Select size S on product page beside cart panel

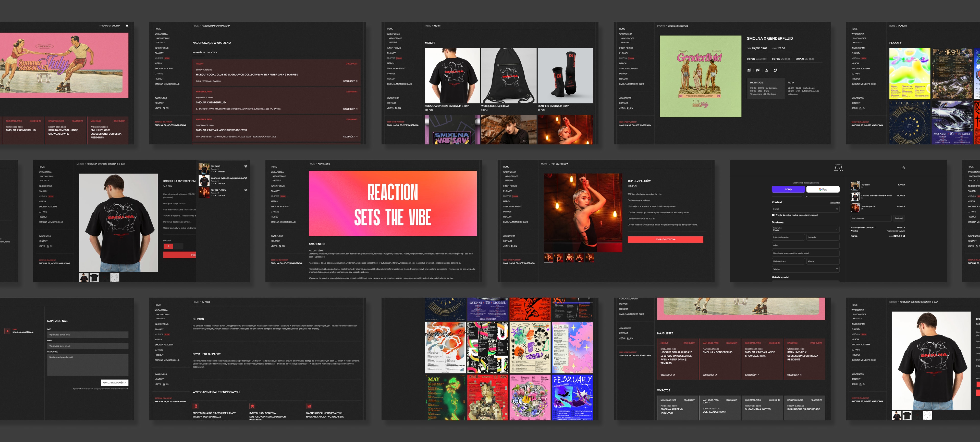point(168,246)
